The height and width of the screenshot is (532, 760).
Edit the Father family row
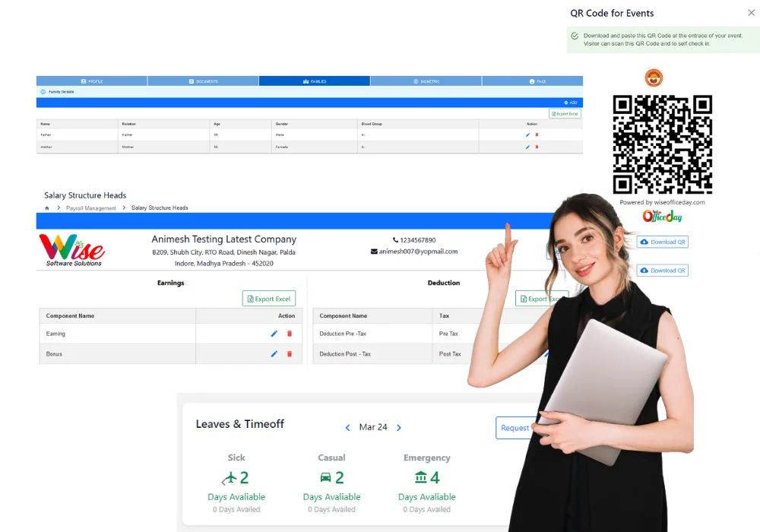click(528, 135)
